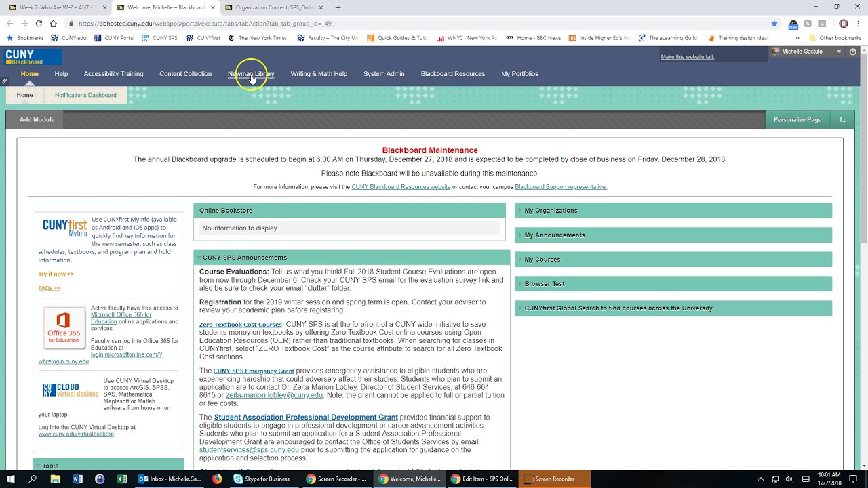Open Student Association Professional Development Grant link

click(306, 418)
